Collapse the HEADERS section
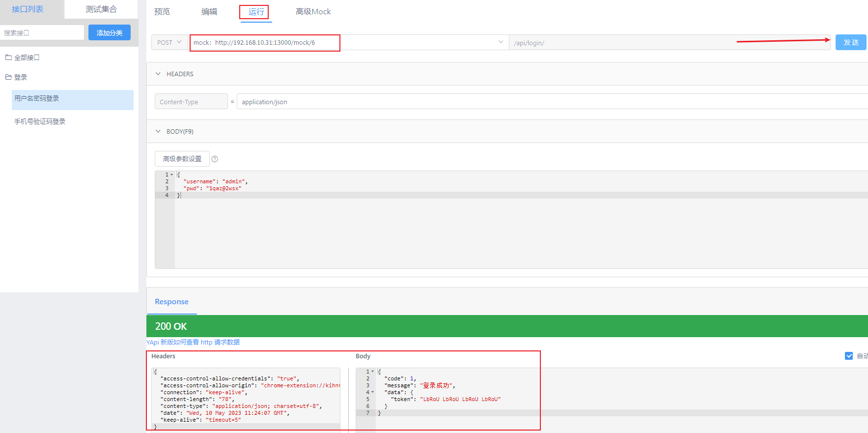The height and width of the screenshot is (433, 868). point(158,74)
